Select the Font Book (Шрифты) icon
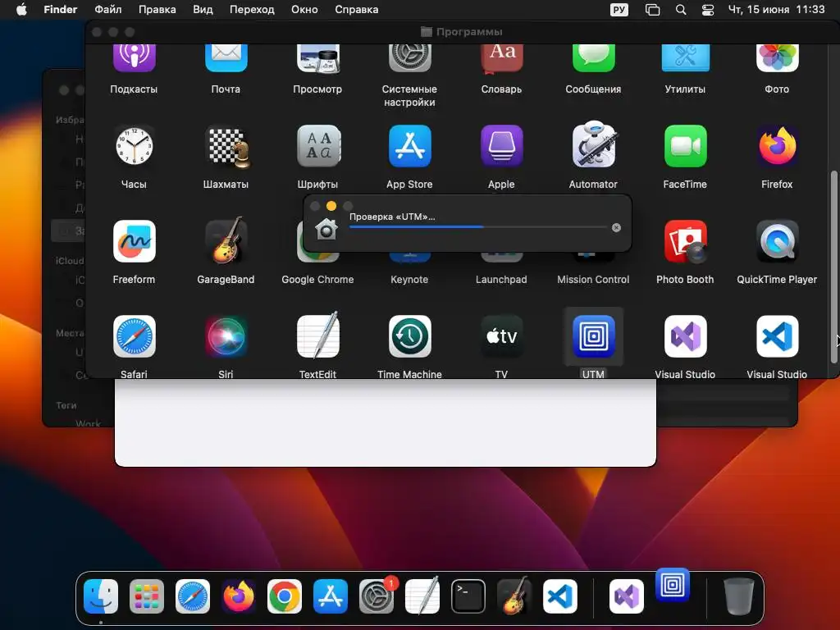This screenshot has height=630, width=840. click(x=318, y=146)
